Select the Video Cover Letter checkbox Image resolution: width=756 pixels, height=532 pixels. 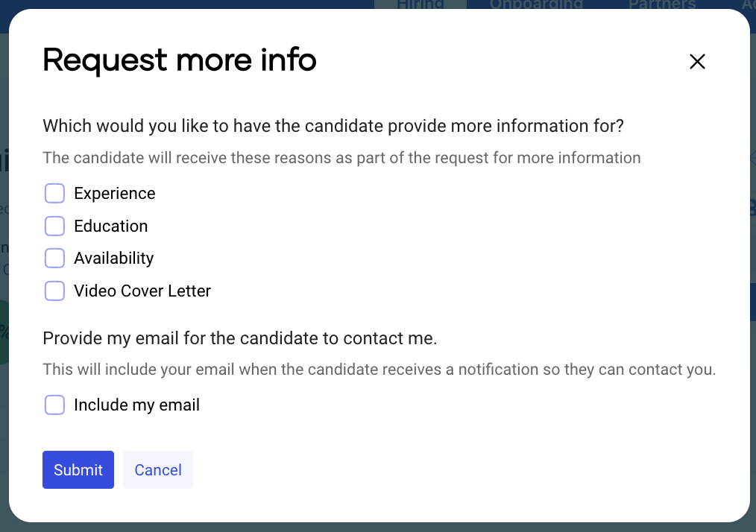tap(54, 291)
